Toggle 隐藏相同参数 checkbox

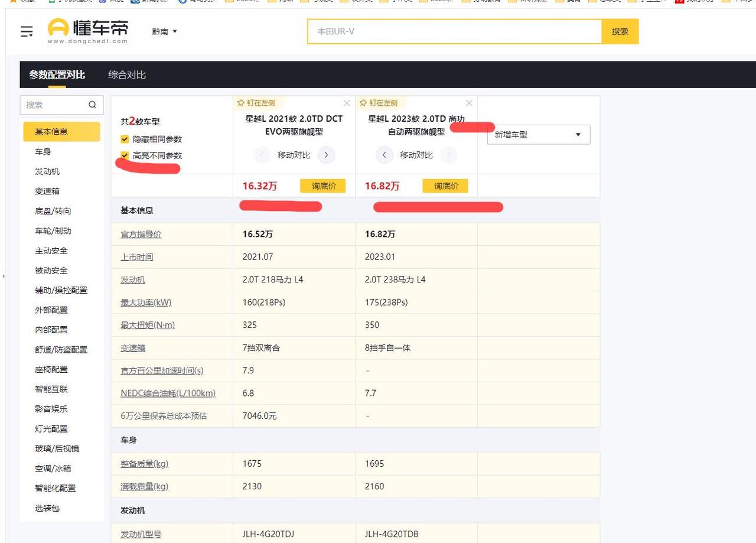click(125, 139)
